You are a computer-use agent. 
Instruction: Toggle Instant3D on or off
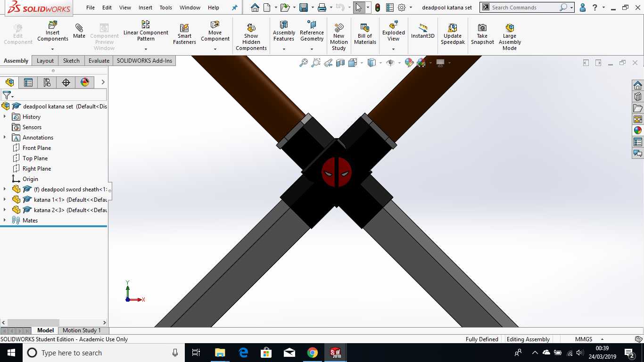tap(422, 31)
